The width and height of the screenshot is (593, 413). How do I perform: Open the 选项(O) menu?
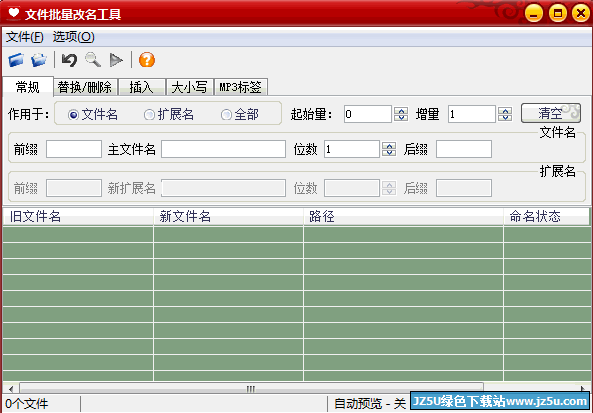pyautogui.click(x=73, y=37)
